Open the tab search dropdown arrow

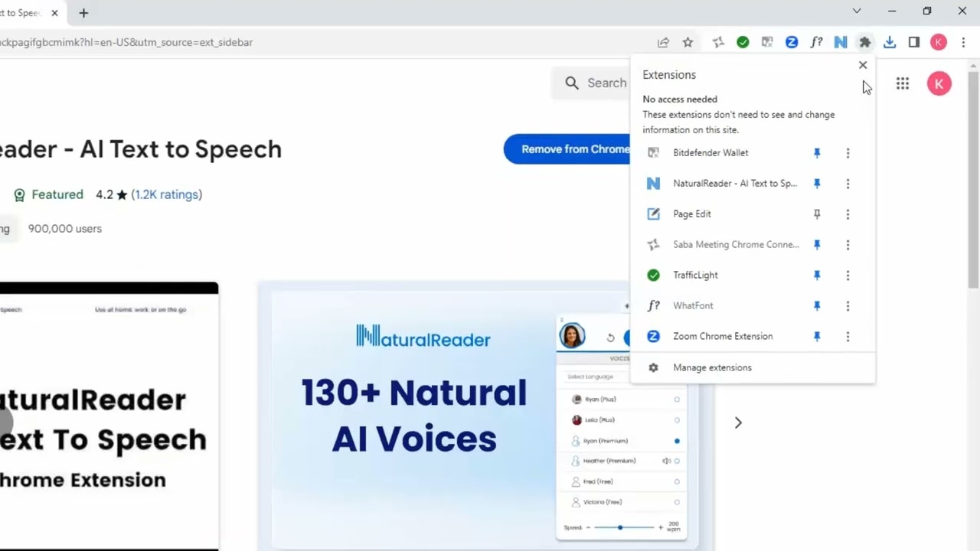857,11
